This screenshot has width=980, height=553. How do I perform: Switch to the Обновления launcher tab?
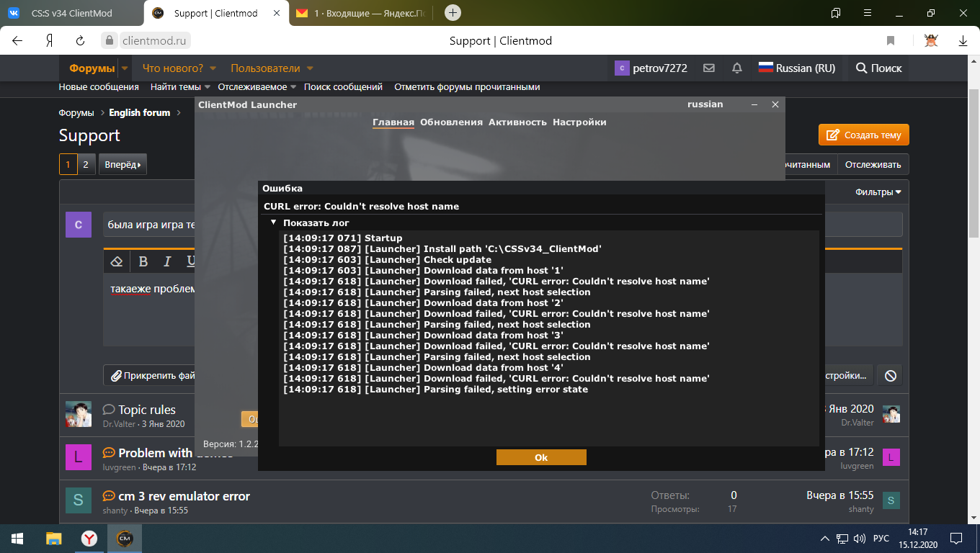[451, 122]
